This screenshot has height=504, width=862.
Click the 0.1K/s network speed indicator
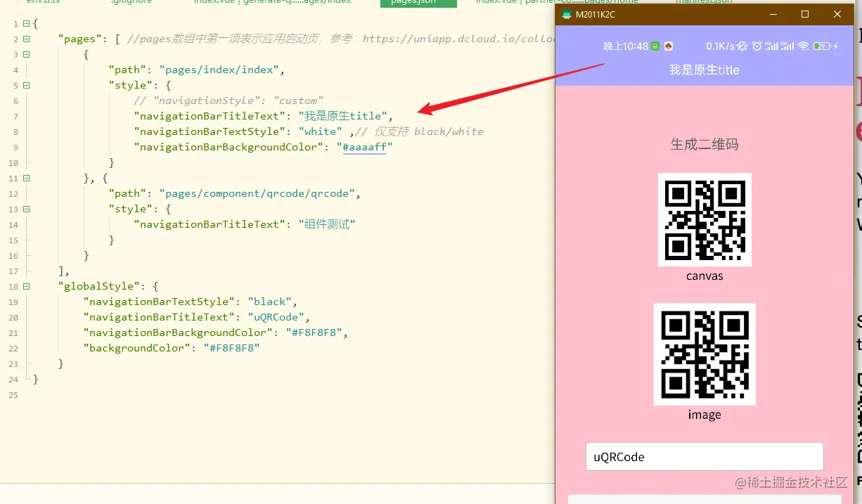click(720, 46)
